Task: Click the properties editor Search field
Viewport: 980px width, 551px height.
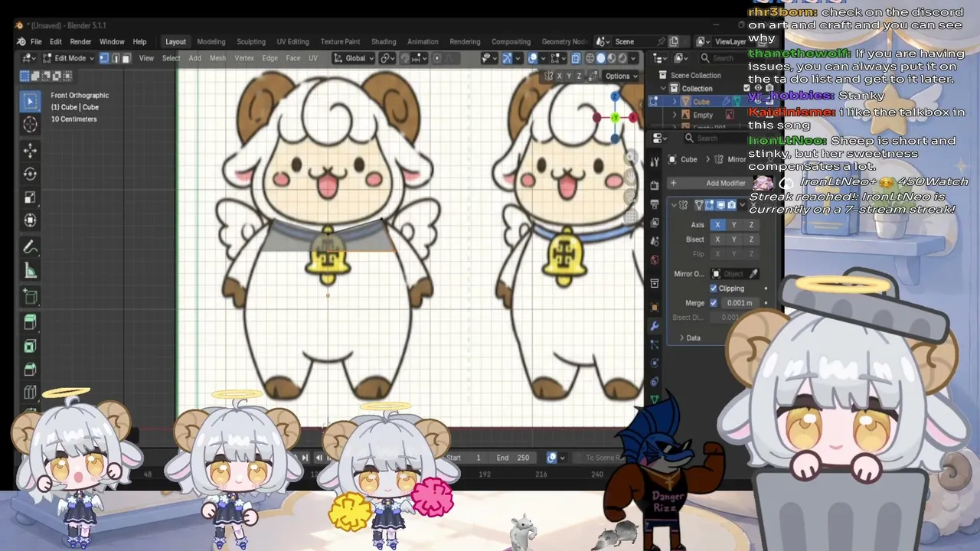Action: 720,139
